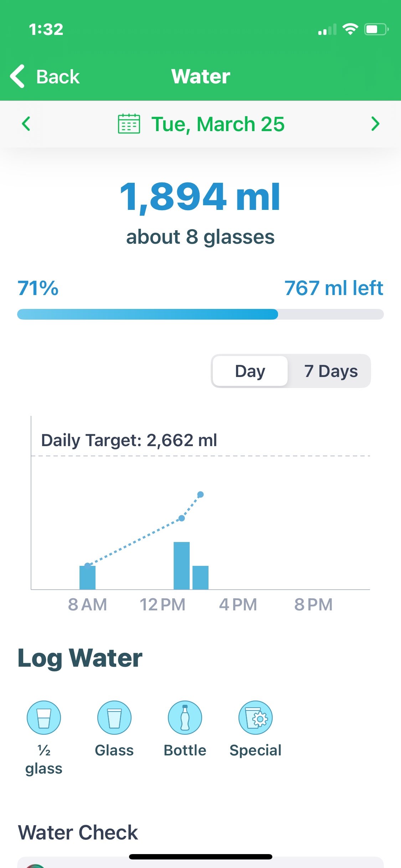Screen dimensions: 401x868
Task: Tap the Wi-Fi status icon
Action: (350, 29)
